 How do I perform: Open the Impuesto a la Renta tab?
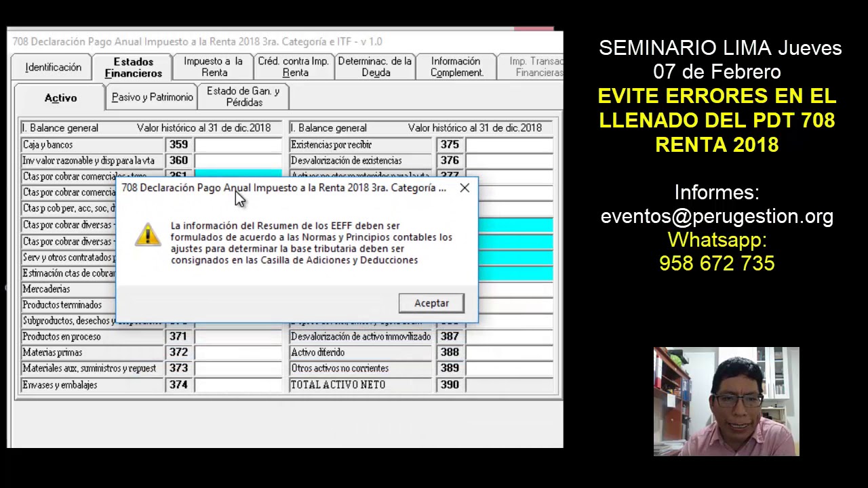pos(213,66)
